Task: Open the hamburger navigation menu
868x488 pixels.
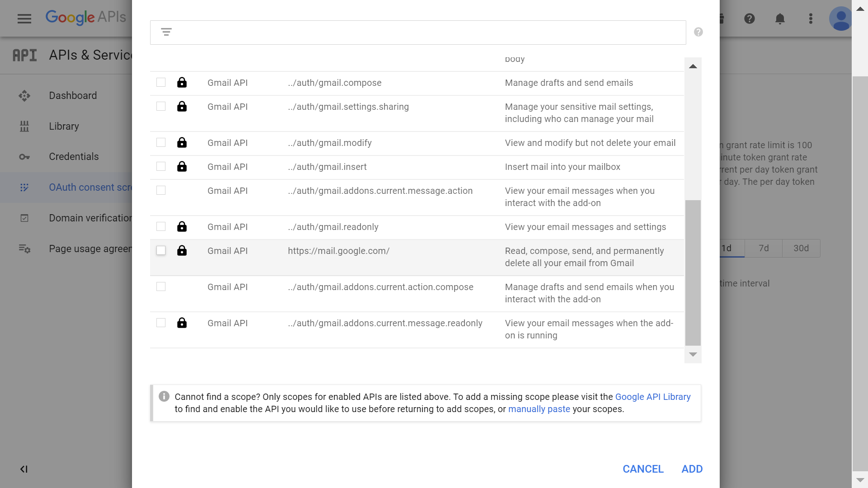Action: click(24, 19)
